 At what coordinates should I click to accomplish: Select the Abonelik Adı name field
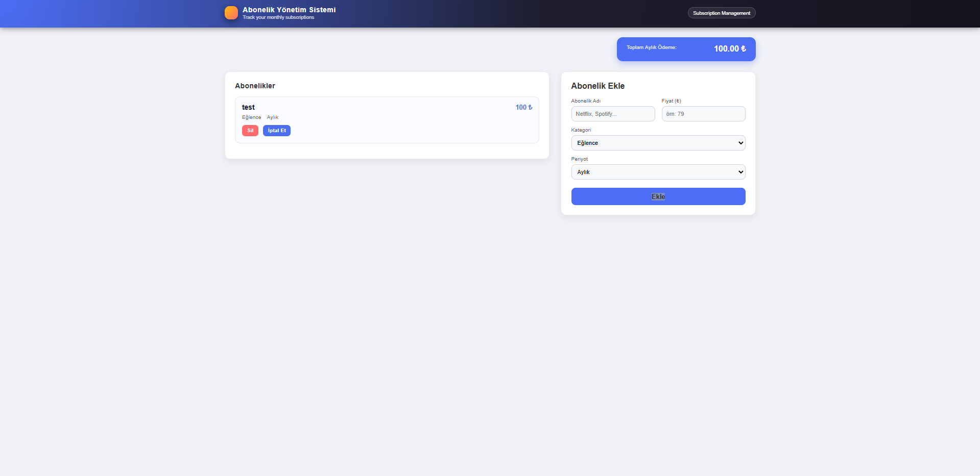click(x=612, y=114)
